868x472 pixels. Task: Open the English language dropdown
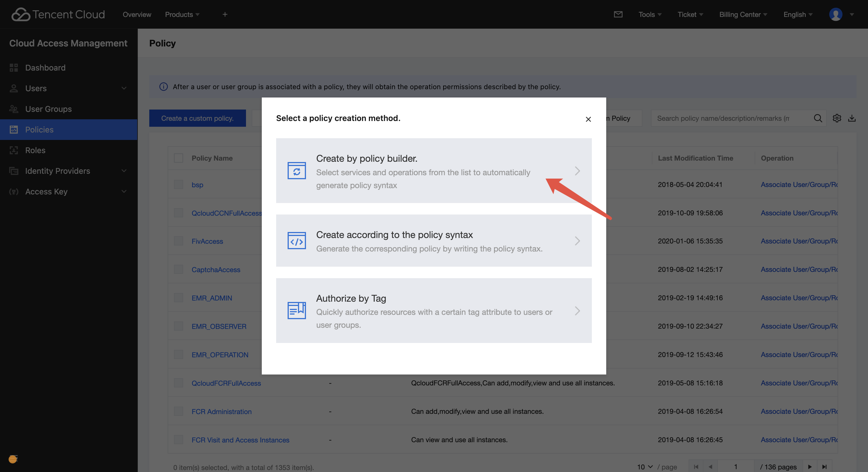click(798, 14)
